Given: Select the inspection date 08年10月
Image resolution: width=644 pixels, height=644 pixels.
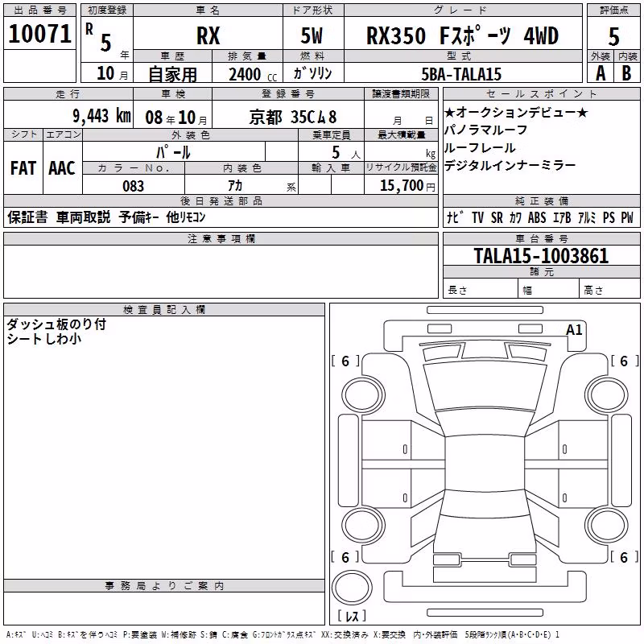Looking at the screenshot, I should pyautogui.click(x=176, y=118).
